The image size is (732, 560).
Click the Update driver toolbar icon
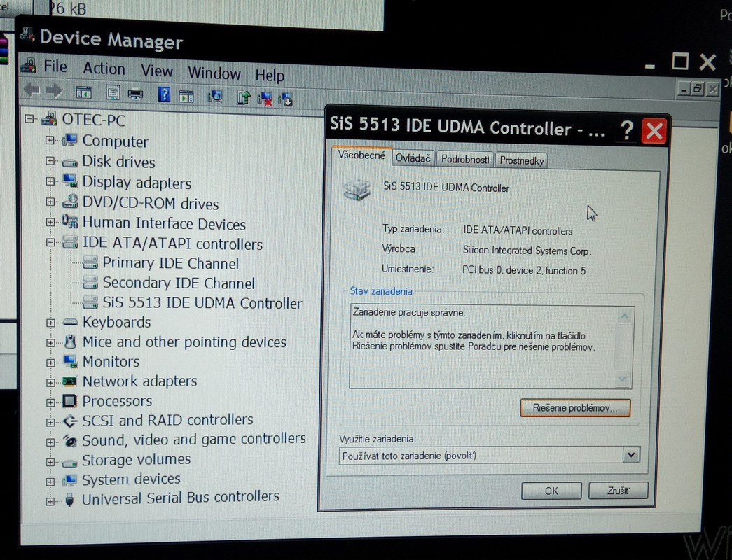(x=243, y=97)
